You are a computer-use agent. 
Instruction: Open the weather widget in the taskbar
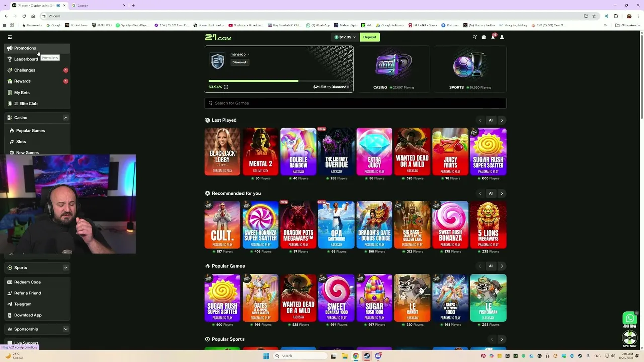click(x=14, y=356)
